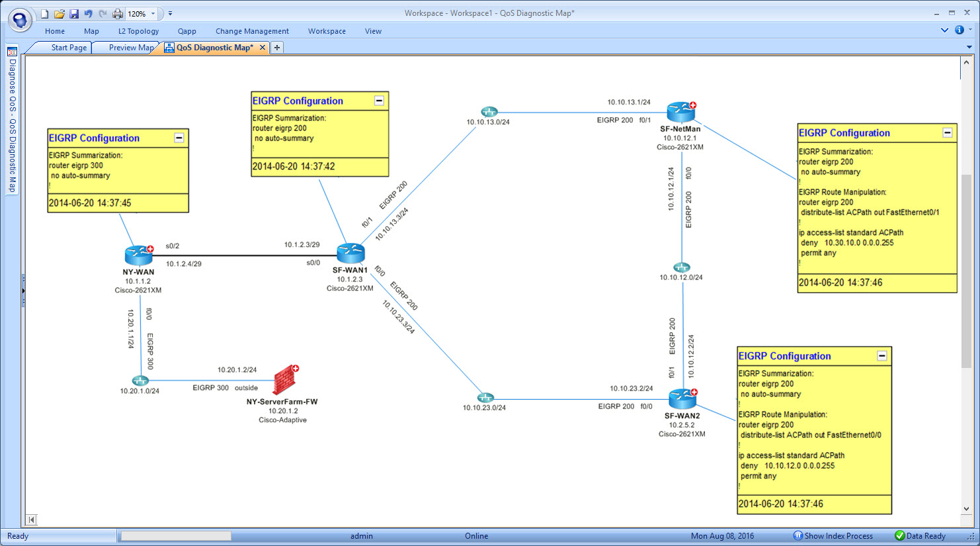Collapse SF-WAN1 EIGRP Configuration note
This screenshot has width=980, height=546.
[x=379, y=101]
